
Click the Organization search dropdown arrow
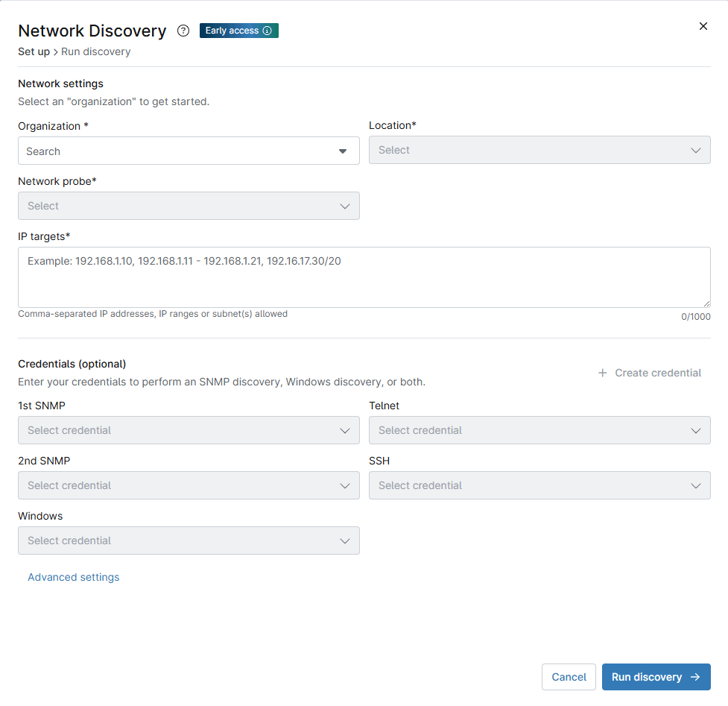coord(344,151)
